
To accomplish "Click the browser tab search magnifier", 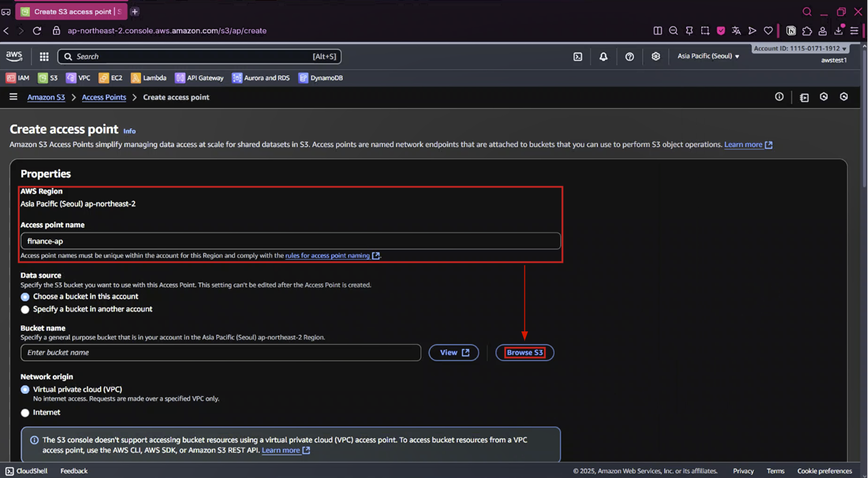I will pos(807,12).
